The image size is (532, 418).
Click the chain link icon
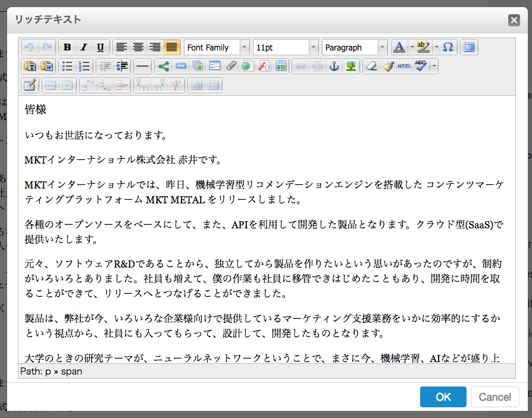(x=301, y=66)
